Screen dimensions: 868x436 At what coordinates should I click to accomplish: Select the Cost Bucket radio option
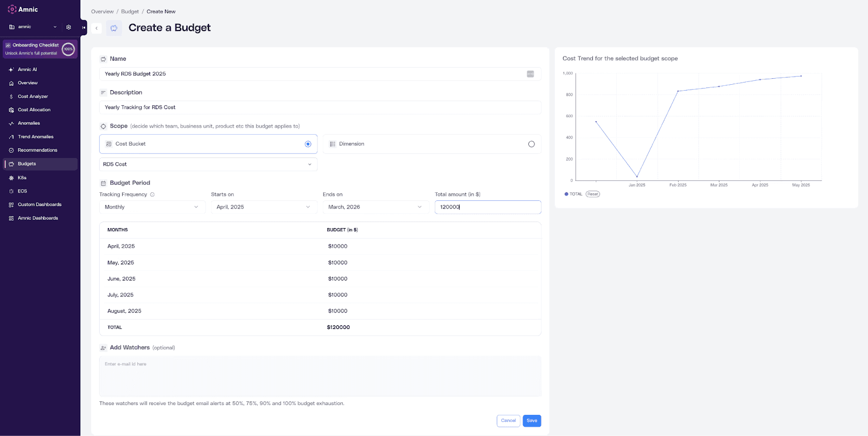tap(308, 144)
